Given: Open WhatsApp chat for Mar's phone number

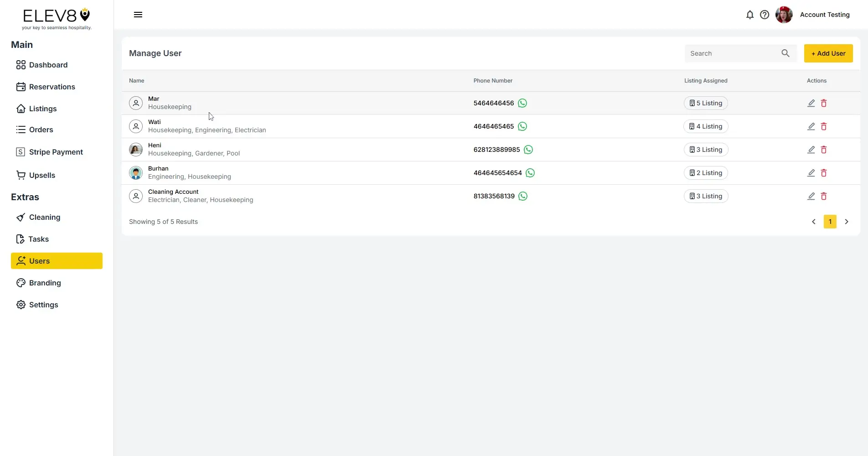Looking at the screenshot, I should point(522,103).
